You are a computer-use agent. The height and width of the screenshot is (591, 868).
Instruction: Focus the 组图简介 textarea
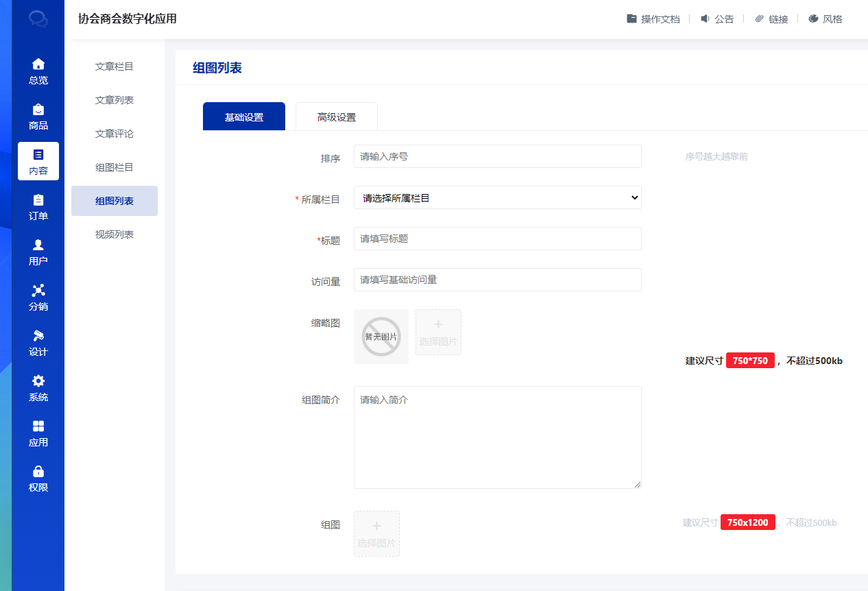coord(497,437)
